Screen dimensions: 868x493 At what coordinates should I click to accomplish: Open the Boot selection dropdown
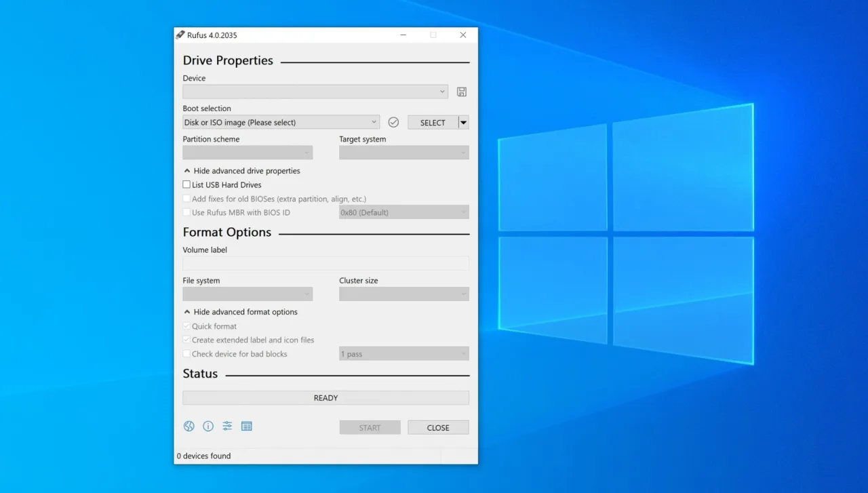[x=280, y=122]
